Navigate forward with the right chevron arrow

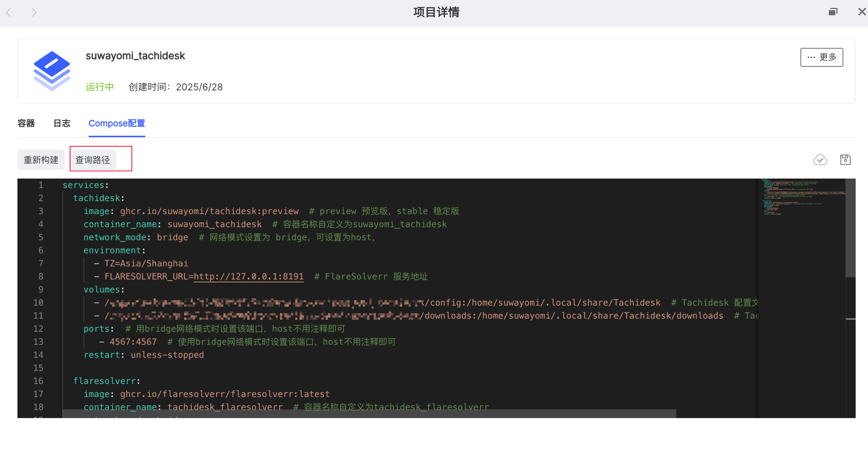pyautogui.click(x=34, y=12)
